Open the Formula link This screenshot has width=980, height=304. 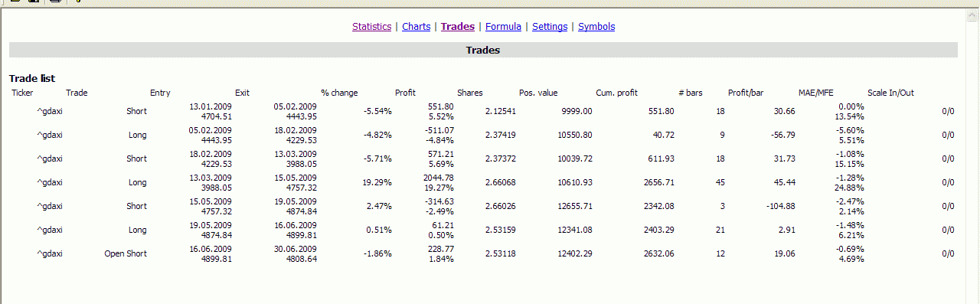[x=503, y=27]
